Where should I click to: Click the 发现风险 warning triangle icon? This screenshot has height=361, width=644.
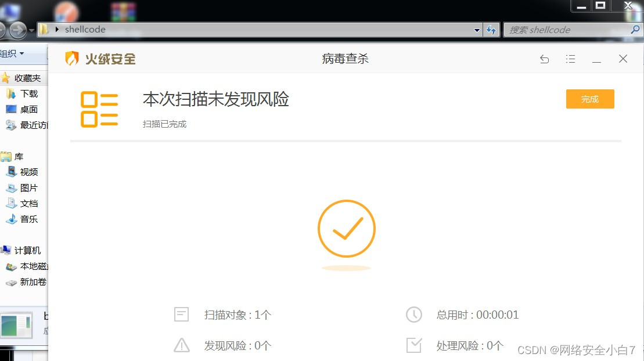[181, 345]
